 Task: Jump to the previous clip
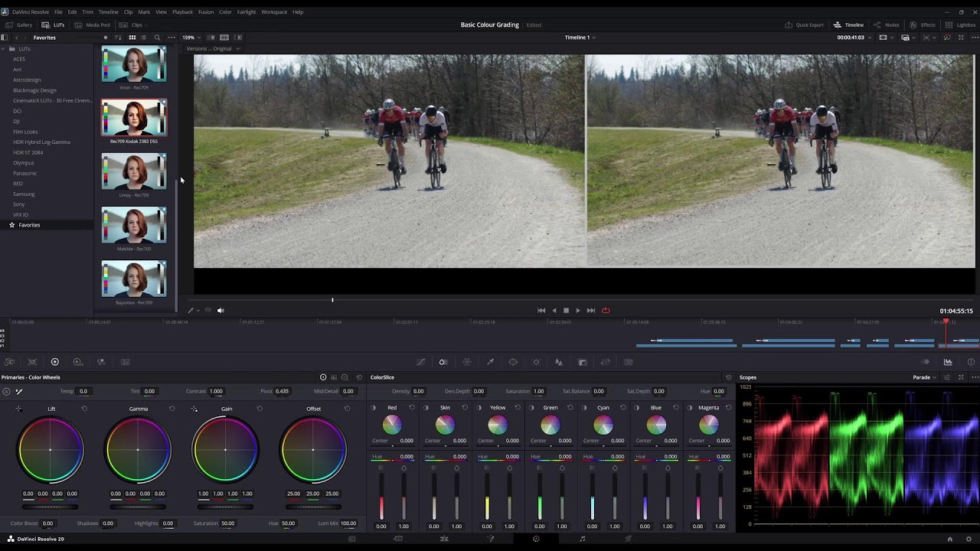click(541, 311)
